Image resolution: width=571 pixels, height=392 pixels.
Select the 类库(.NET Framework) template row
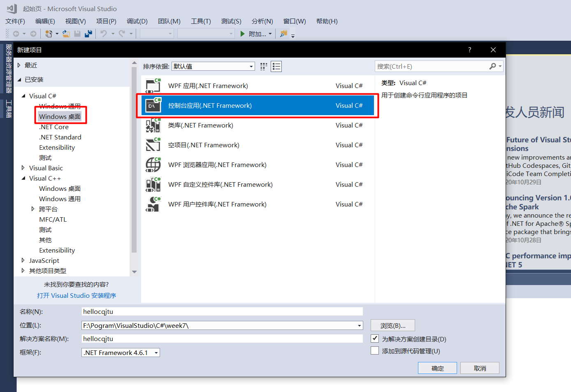pyautogui.click(x=258, y=125)
